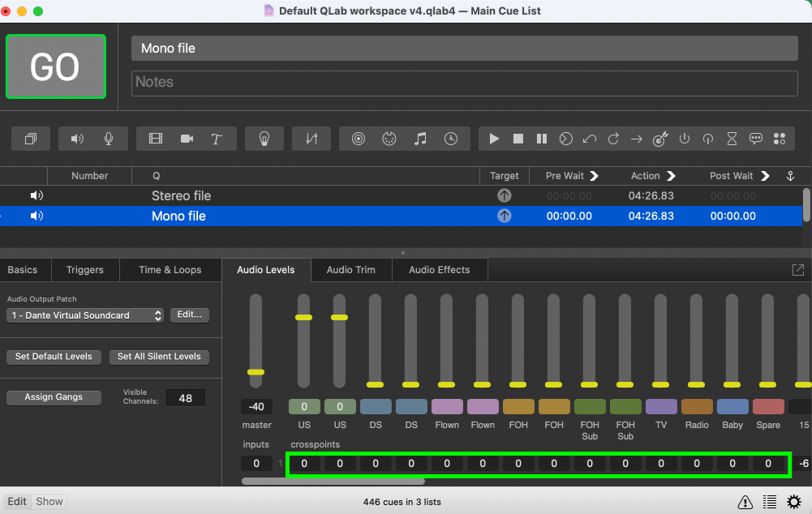
Task: Click the horizontal scrollbar under the crosspoints
Action: tap(333, 482)
